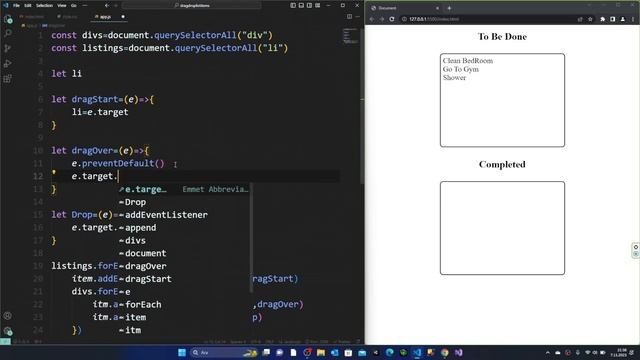The width and height of the screenshot is (640, 360).
Task: Open File Explorer from the taskbar
Action: click(x=320, y=352)
